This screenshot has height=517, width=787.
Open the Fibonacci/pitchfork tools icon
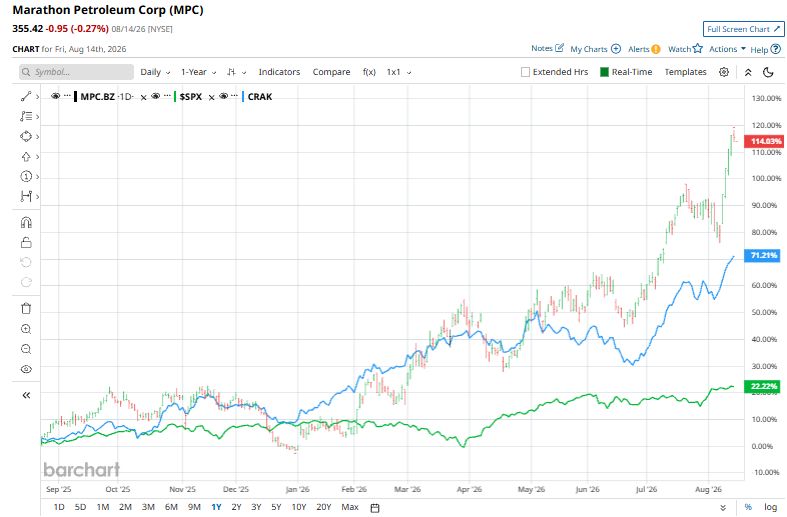point(26,116)
